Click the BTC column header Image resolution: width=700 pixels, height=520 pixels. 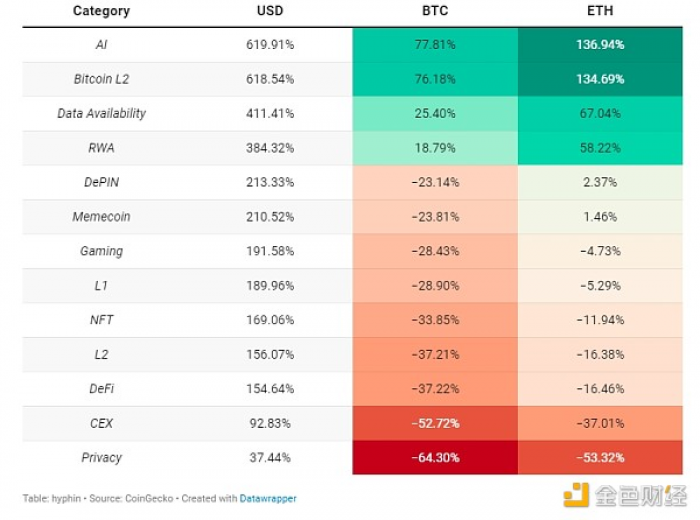tap(435, 11)
